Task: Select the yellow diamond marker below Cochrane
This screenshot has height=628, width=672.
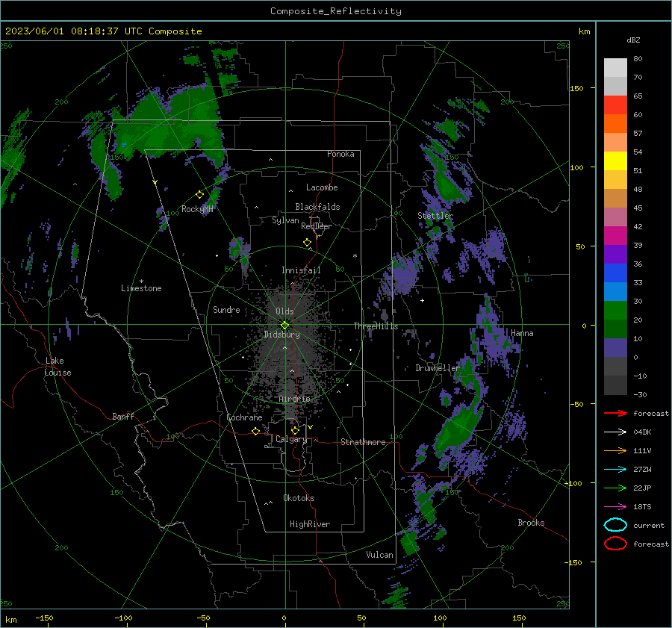Action: pyautogui.click(x=255, y=432)
